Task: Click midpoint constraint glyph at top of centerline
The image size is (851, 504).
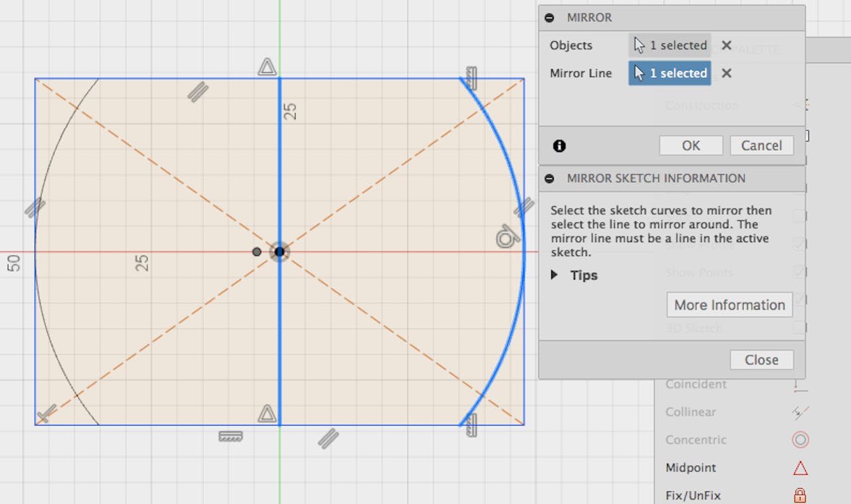Action: (267, 66)
